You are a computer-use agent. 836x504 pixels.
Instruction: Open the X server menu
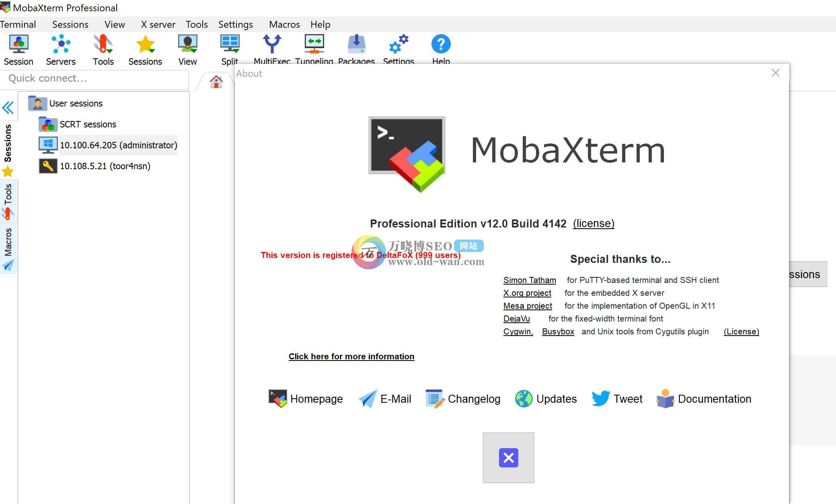(158, 25)
